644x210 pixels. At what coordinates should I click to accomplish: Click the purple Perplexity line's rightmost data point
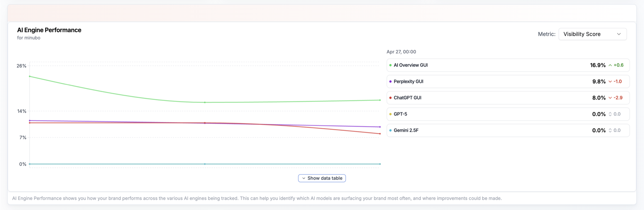tap(380, 127)
